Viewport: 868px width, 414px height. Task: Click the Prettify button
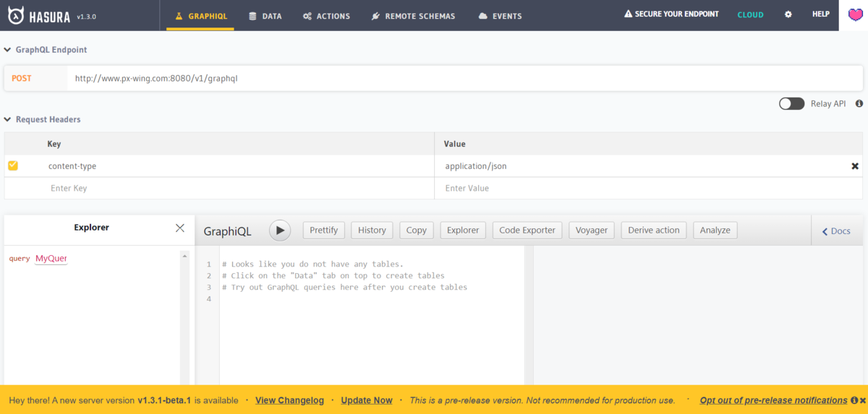324,230
